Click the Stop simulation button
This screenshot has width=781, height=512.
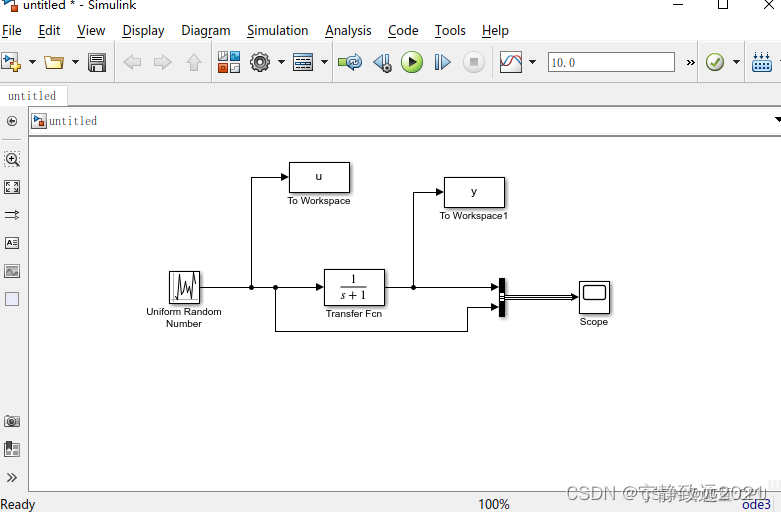[474, 62]
